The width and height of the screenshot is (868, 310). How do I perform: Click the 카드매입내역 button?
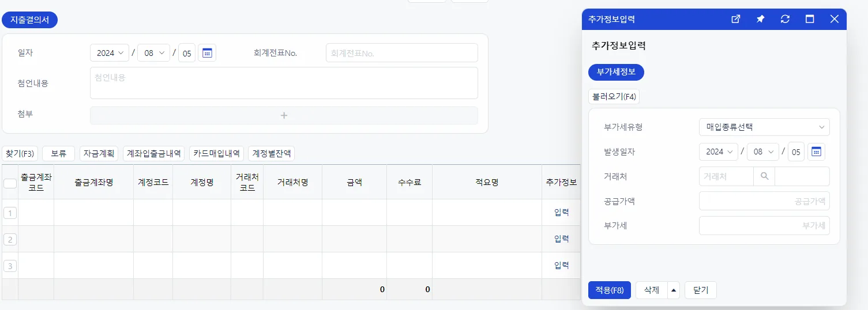(x=216, y=154)
